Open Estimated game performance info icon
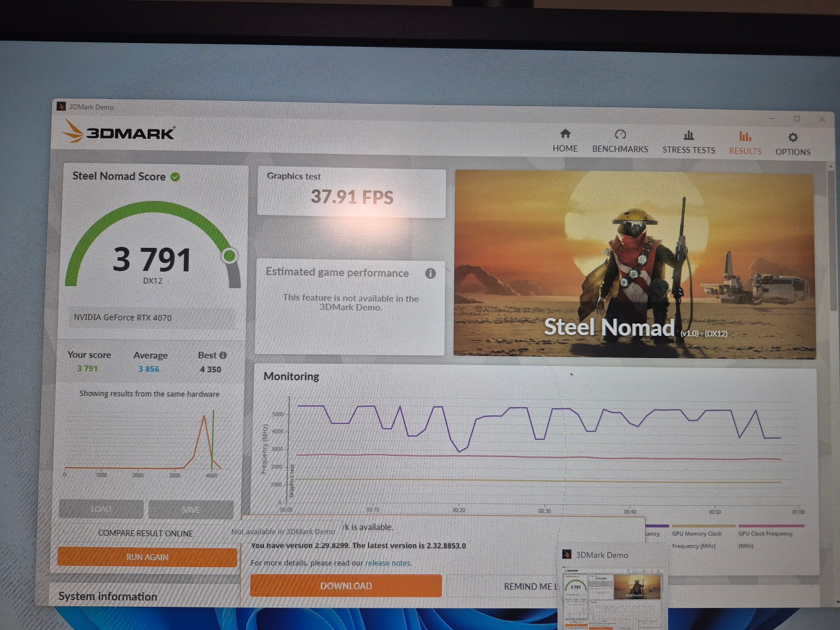The height and width of the screenshot is (630, 840). click(x=430, y=273)
